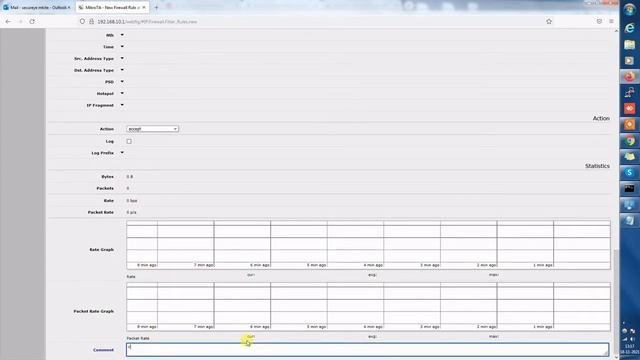Expand the Hotspot option arrow
The image size is (640, 360).
click(x=122, y=93)
